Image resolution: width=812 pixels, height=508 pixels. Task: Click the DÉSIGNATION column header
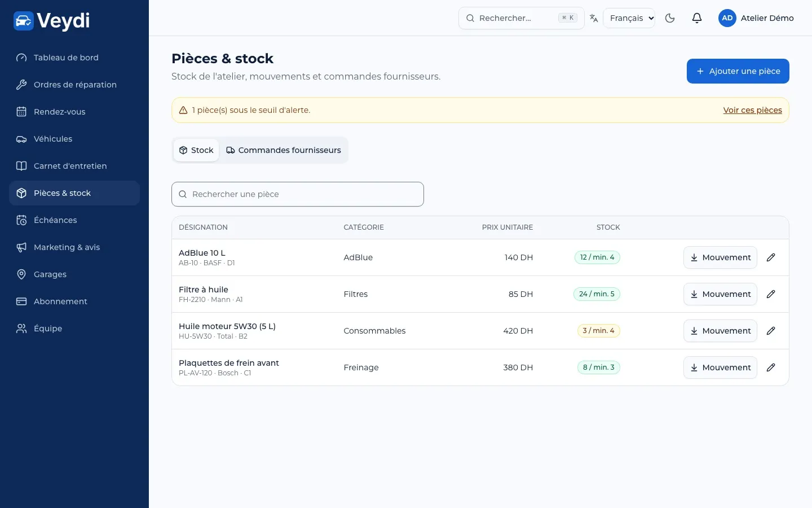click(203, 227)
